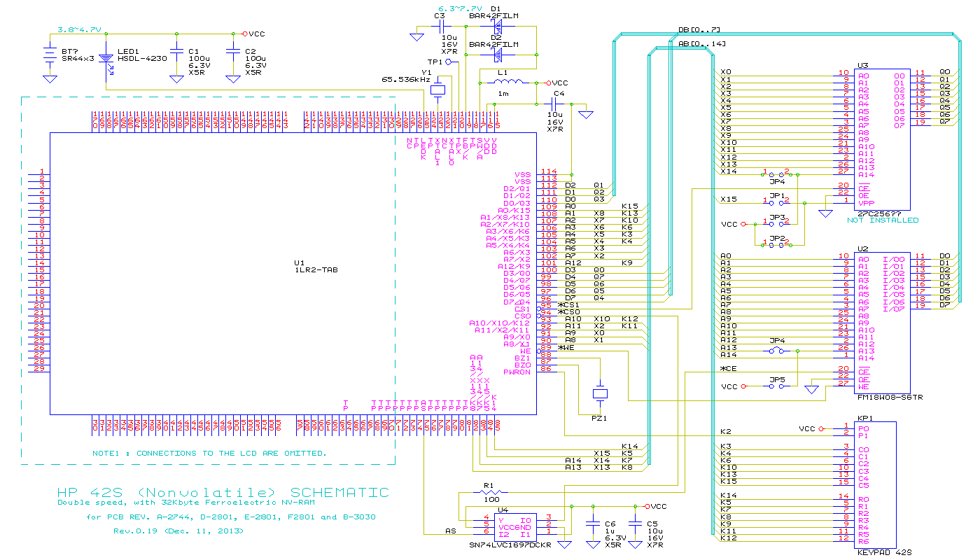Select the JP5 jumper near VCC
Image resolution: width=980 pixels, height=560 pixels.
point(776,386)
